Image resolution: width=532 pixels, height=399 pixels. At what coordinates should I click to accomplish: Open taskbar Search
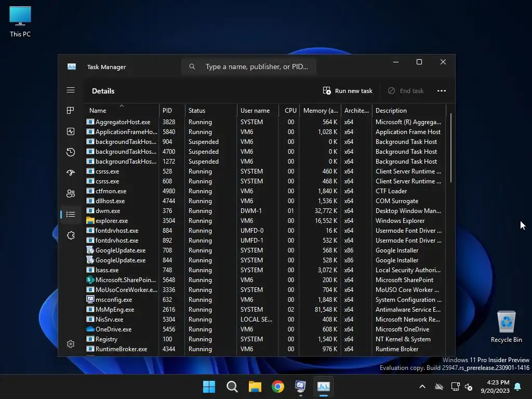(x=232, y=387)
